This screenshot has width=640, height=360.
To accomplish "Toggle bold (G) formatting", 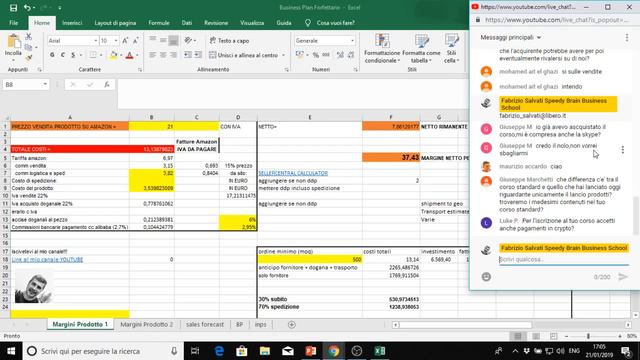I will 52,55.
